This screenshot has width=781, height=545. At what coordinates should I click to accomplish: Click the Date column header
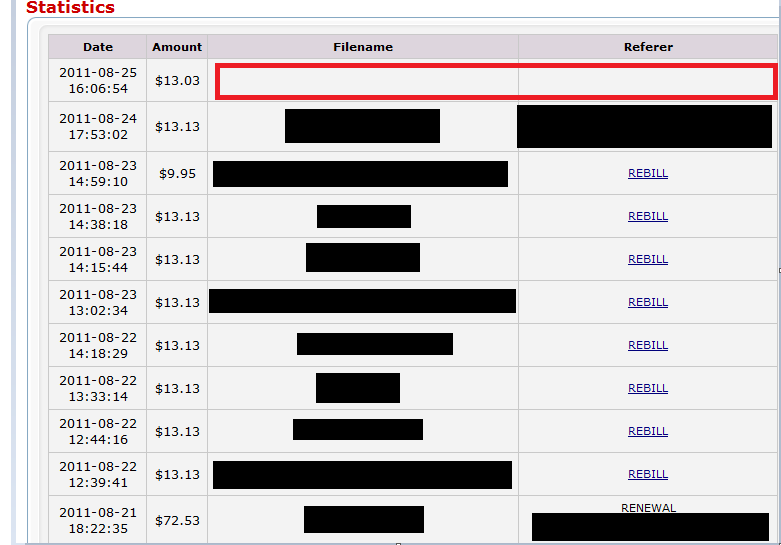click(98, 47)
